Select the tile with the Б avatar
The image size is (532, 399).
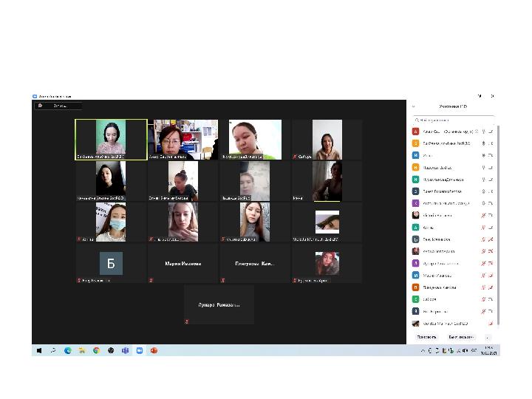click(x=111, y=264)
